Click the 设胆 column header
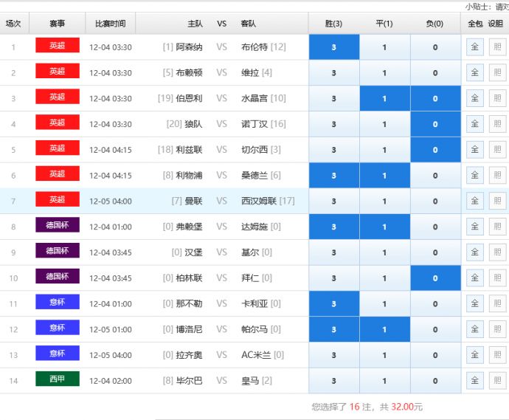 [496, 24]
